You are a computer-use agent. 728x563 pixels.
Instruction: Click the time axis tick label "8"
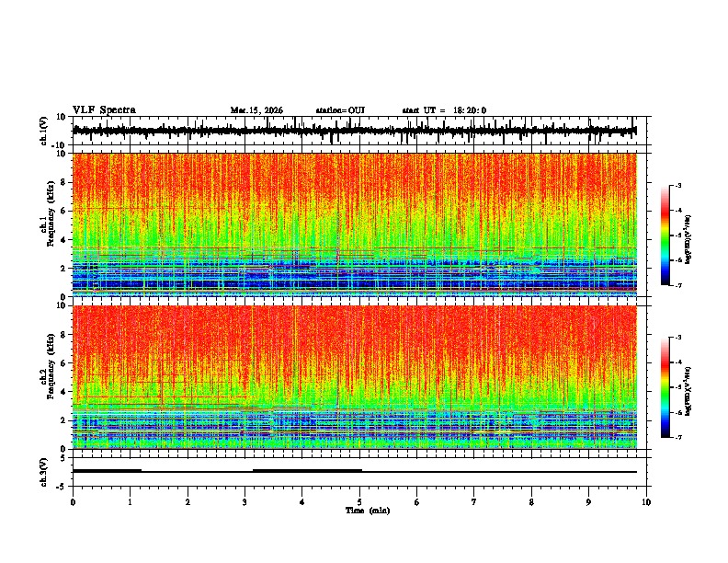point(531,502)
